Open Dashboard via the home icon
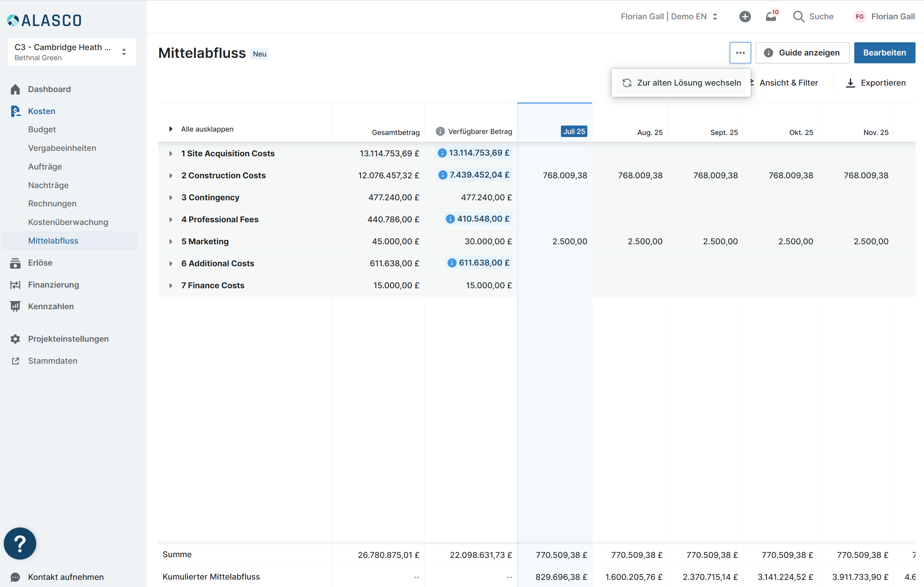924x587 pixels. click(15, 89)
